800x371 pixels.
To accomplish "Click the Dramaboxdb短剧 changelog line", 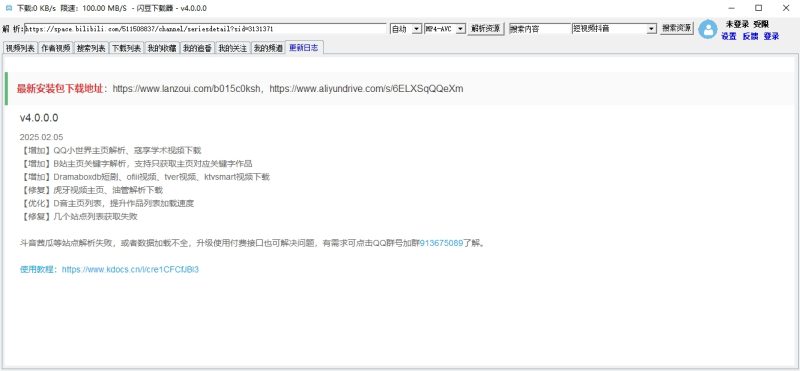I will point(144,177).
